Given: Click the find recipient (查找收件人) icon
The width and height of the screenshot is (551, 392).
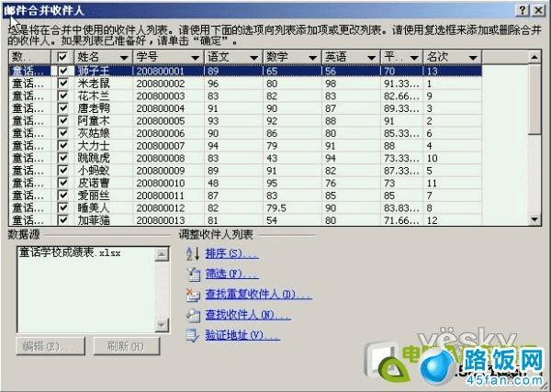Looking at the screenshot, I should point(191,315).
